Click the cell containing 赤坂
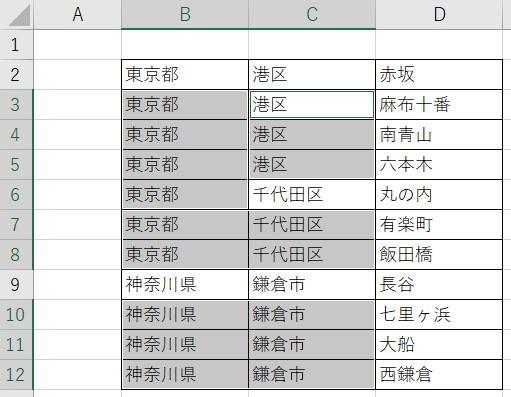Viewport: 511px width, 397px height. pyautogui.click(x=439, y=74)
